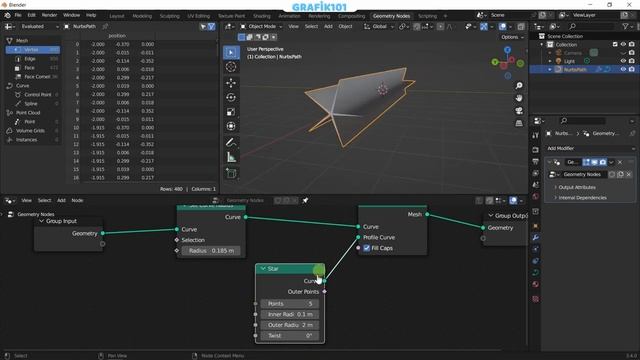The height and width of the screenshot is (360, 640).
Task: Click the viewport zoom magnifier icon
Action: coord(519,86)
